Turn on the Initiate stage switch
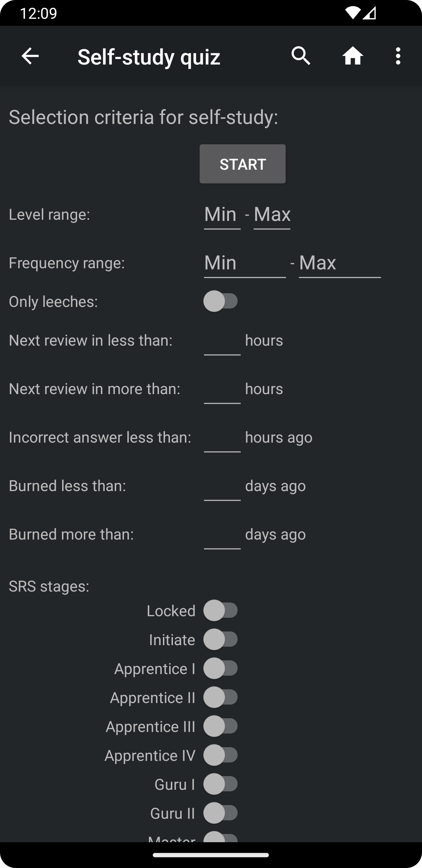Viewport: 422px width, 868px height. pyautogui.click(x=221, y=640)
